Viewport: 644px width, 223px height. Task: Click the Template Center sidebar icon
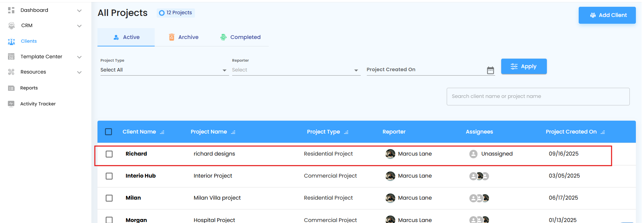click(x=11, y=57)
